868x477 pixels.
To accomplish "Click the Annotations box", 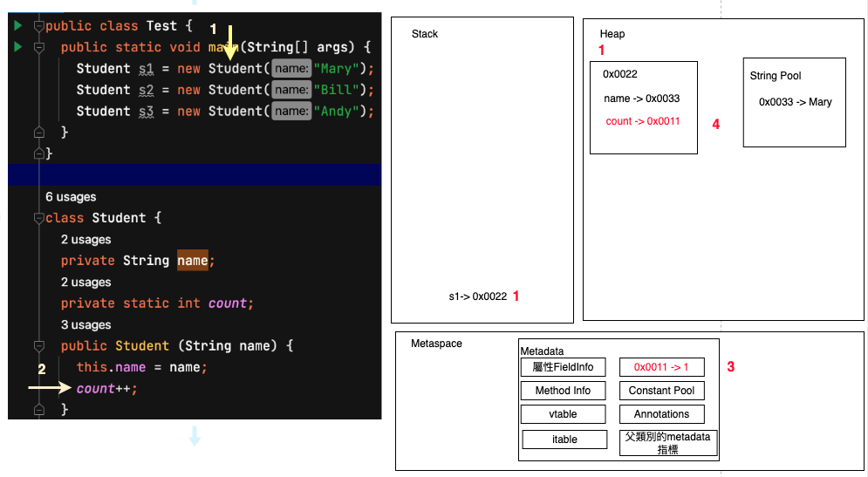I will pos(661,414).
